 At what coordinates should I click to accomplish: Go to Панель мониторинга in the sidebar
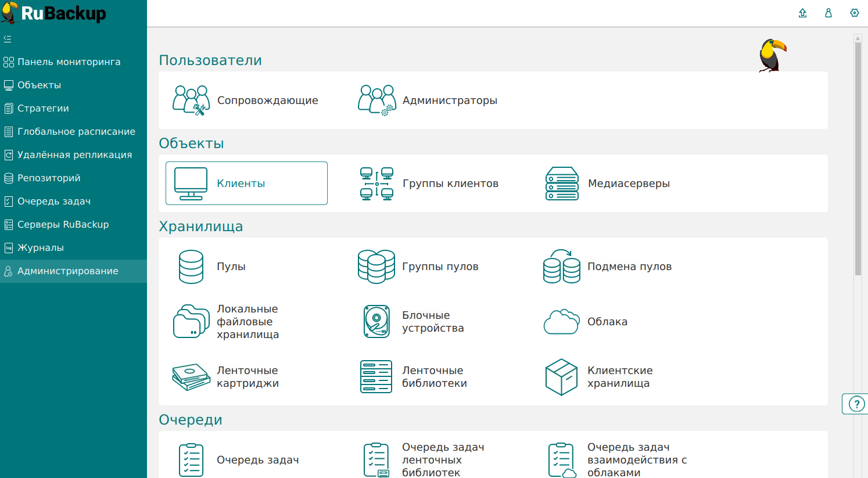point(69,62)
